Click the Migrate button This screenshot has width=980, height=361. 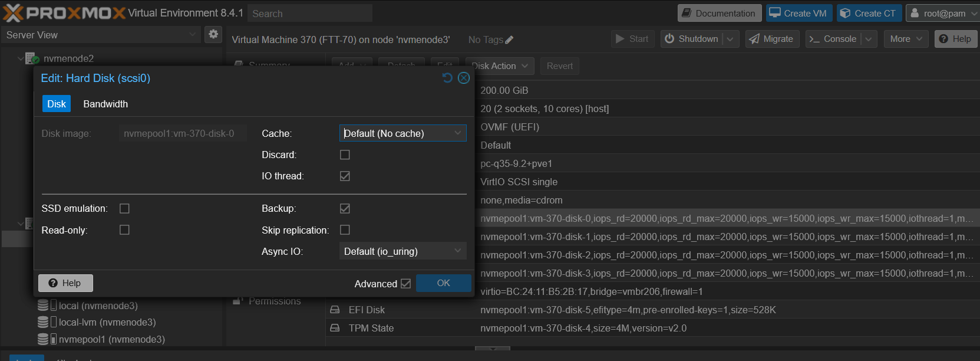(773, 39)
